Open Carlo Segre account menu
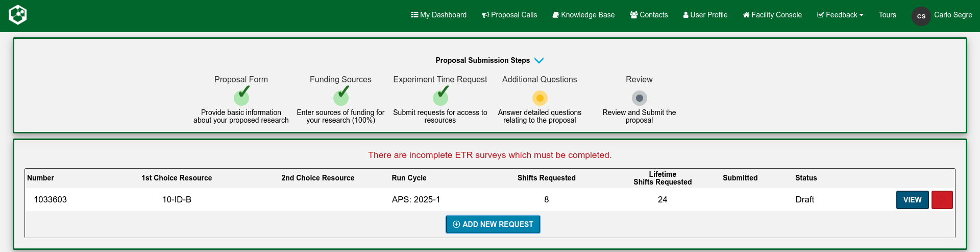This screenshot has width=980, height=252. click(952, 15)
